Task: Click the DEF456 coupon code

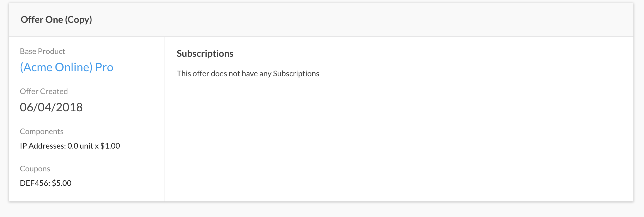Action: (x=35, y=183)
